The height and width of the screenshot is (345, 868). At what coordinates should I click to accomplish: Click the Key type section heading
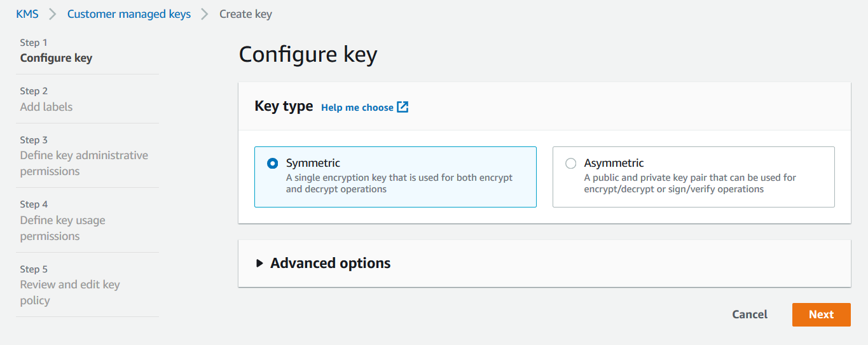tap(284, 106)
